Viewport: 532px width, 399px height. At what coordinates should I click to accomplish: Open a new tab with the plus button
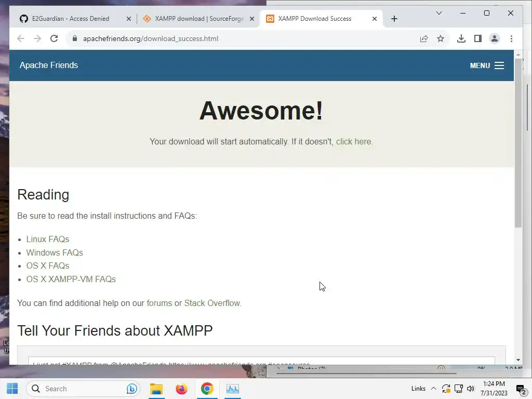(394, 19)
